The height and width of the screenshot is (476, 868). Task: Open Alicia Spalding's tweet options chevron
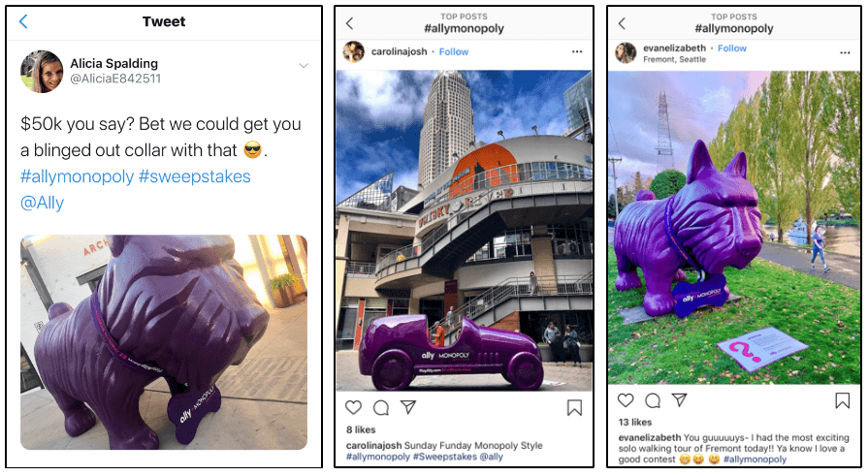point(304,66)
